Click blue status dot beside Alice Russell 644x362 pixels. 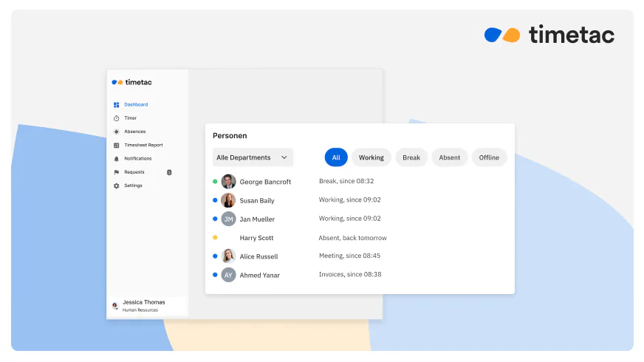[215, 256]
